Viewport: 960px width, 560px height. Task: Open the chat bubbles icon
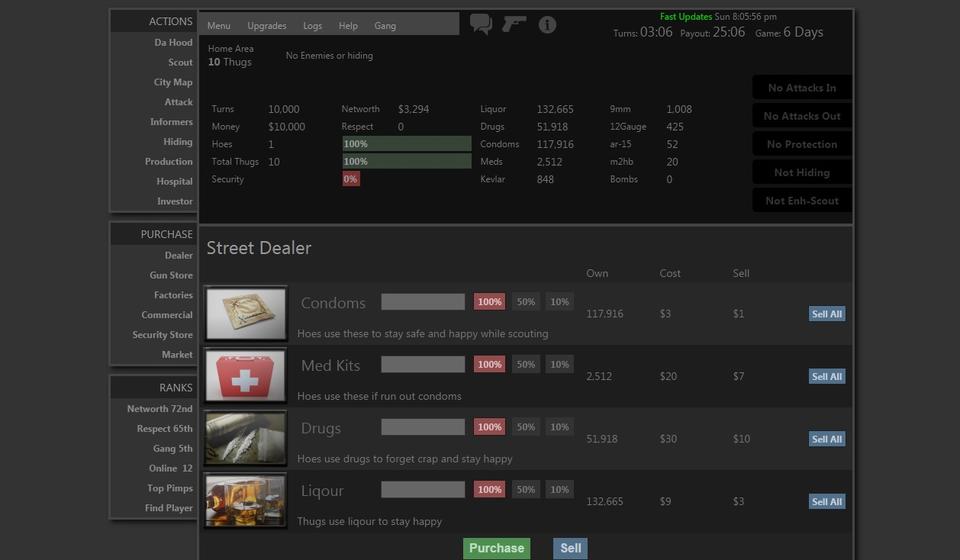[x=481, y=24]
